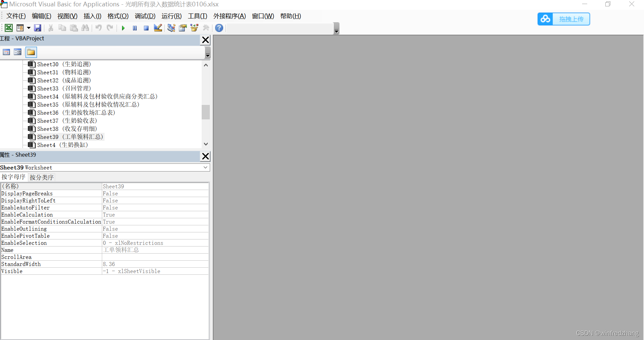Open the 外接程序(A) menu
644x340 pixels.
click(x=230, y=16)
